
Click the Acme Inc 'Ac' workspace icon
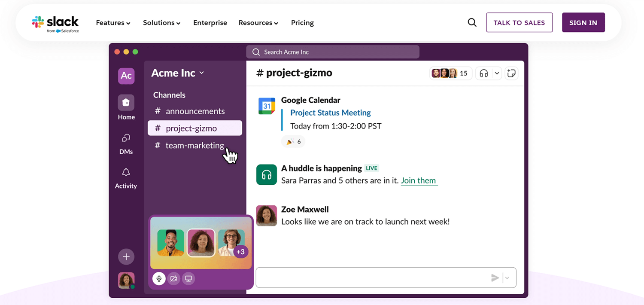[126, 76]
